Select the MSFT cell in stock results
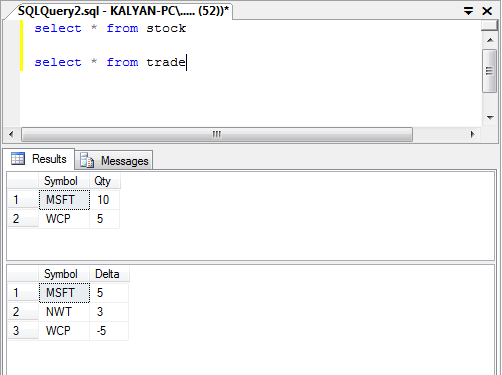 [x=64, y=200]
